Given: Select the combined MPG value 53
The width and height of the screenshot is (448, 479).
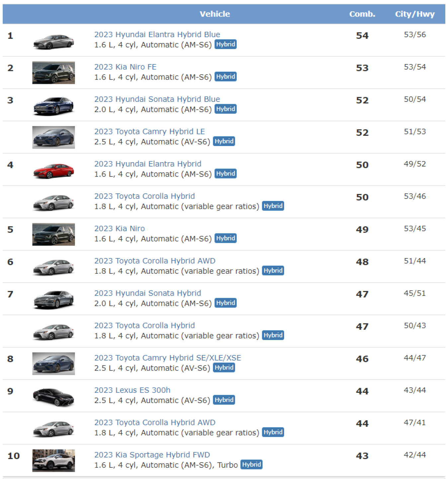Looking at the screenshot, I should click(362, 68).
